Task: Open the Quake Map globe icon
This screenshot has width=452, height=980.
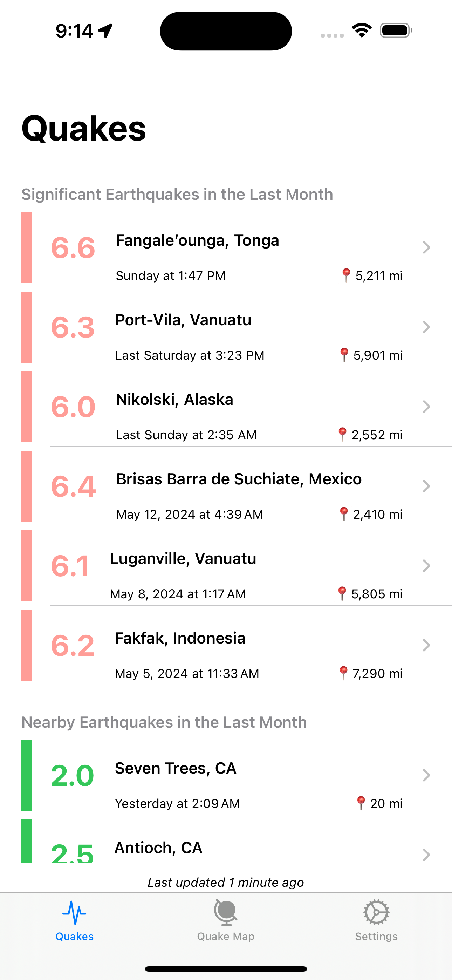Action: point(226,913)
